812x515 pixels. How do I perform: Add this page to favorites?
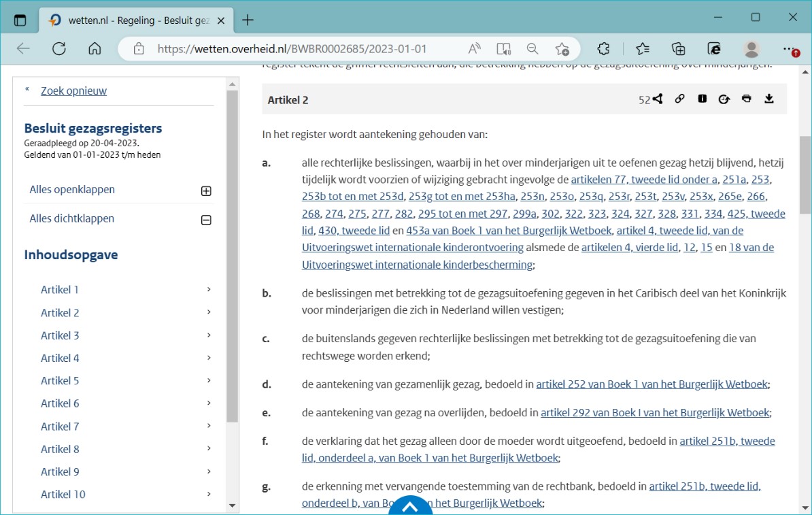click(562, 49)
